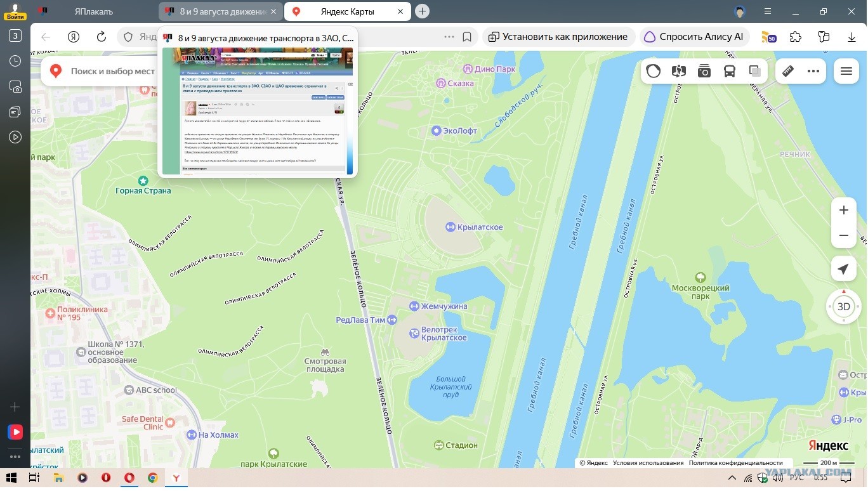
Task: Open a new browser tab
Action: [x=423, y=11]
